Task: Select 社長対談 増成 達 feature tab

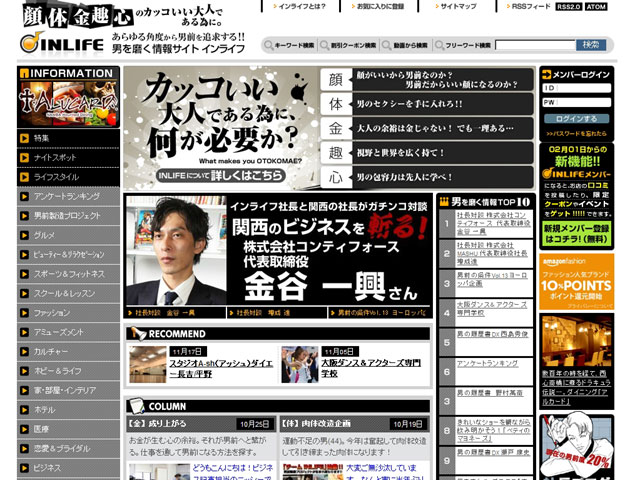Action: 278,313
